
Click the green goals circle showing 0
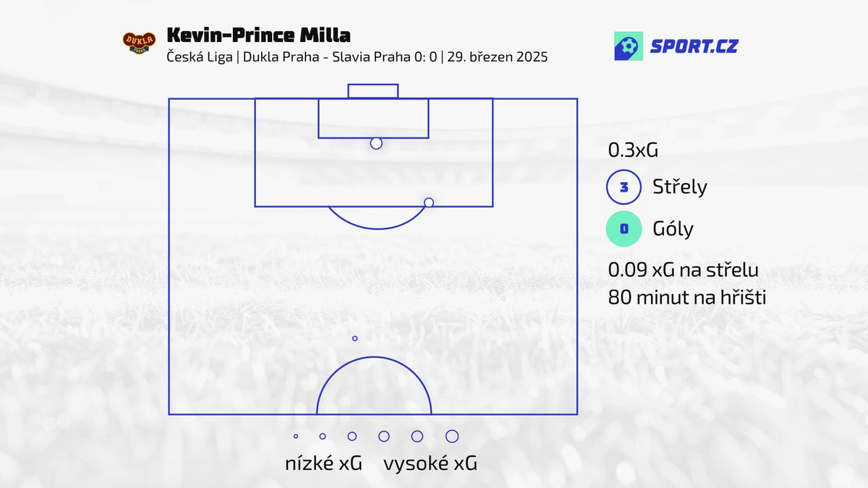coord(624,230)
